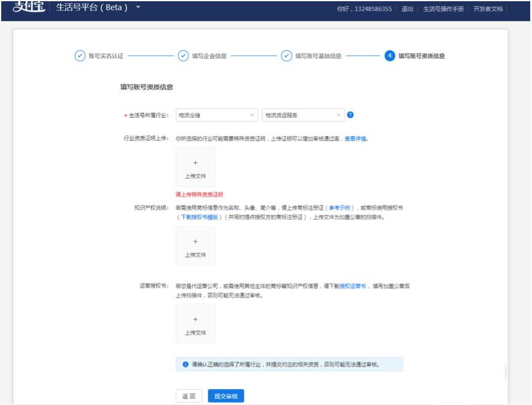Image resolution: width=532 pixels, height=405 pixels.
Task: Click the step 4 number circle icon
Action: 390,56
